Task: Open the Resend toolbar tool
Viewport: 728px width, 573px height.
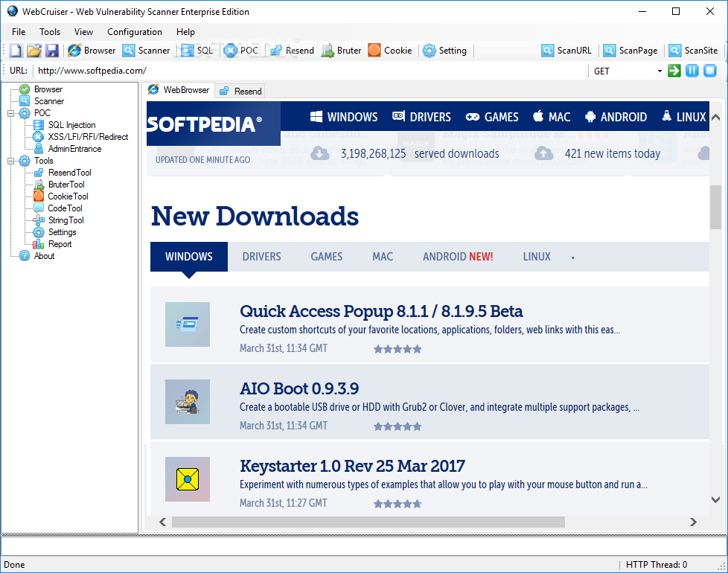Action: pos(292,51)
